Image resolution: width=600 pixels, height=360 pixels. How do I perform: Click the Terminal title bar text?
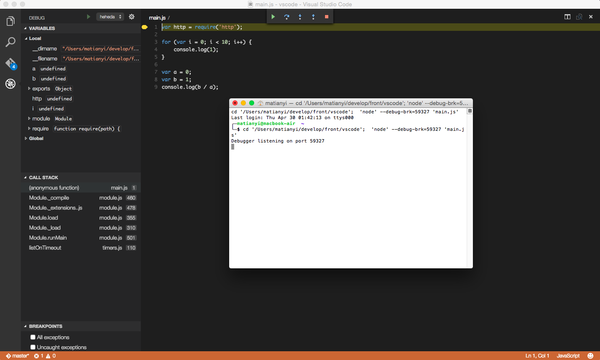click(366, 103)
